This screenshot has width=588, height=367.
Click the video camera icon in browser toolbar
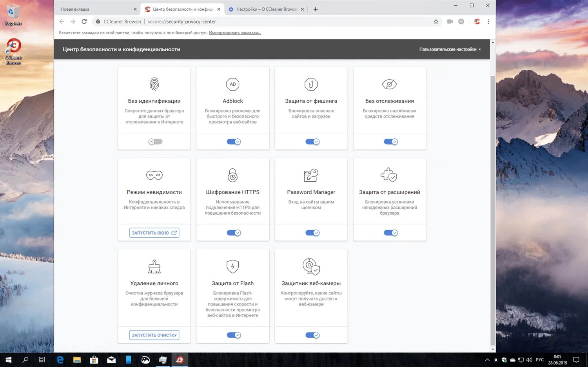click(x=450, y=22)
